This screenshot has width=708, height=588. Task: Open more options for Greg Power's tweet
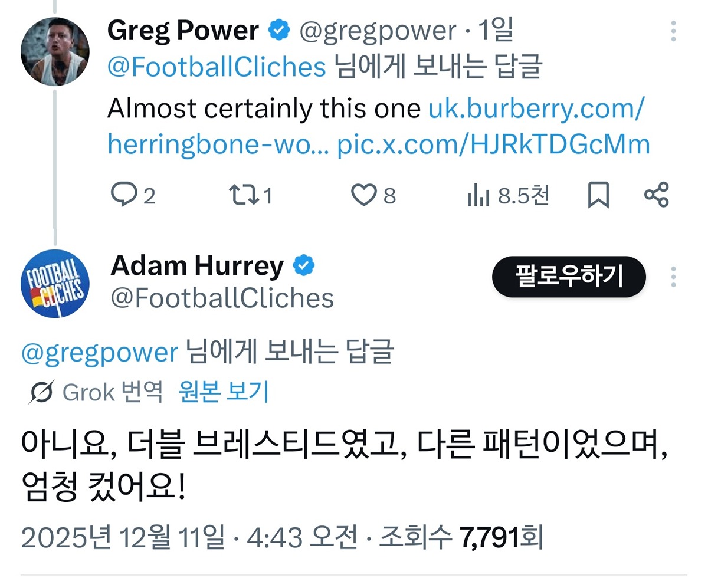click(674, 31)
